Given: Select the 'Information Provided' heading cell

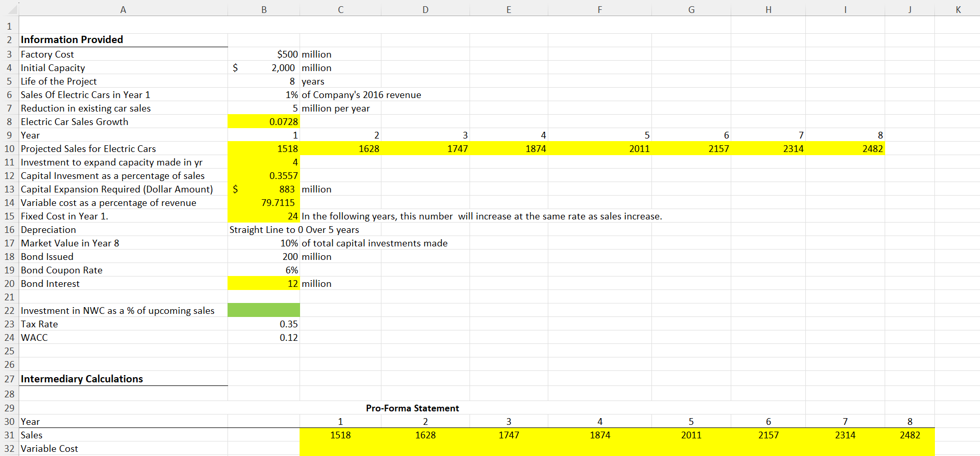Looking at the screenshot, I should [123, 40].
